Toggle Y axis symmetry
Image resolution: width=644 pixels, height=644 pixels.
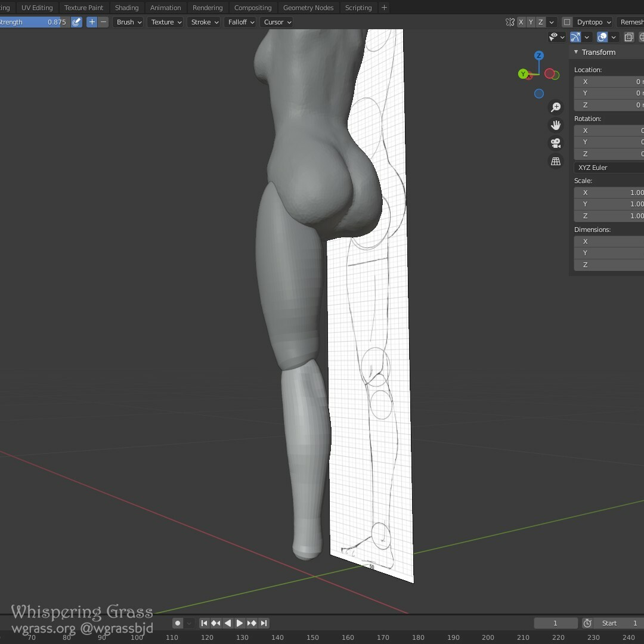[531, 22]
